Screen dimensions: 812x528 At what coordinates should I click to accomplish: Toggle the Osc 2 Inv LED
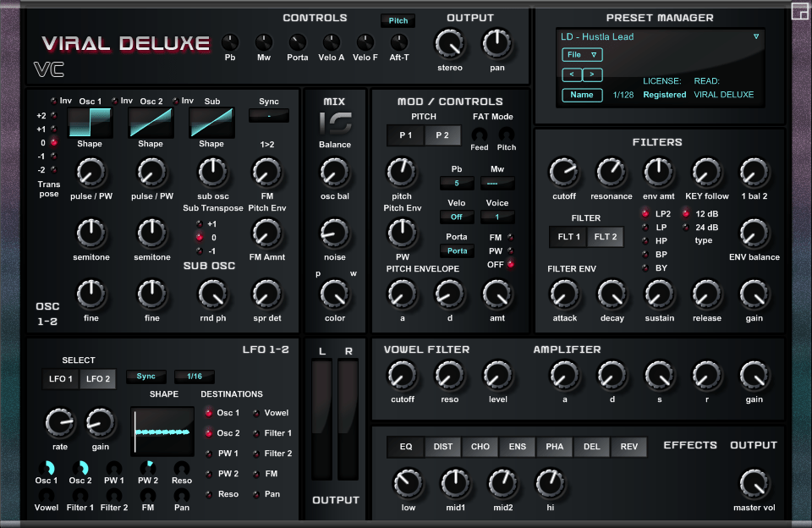pyautogui.click(x=114, y=101)
